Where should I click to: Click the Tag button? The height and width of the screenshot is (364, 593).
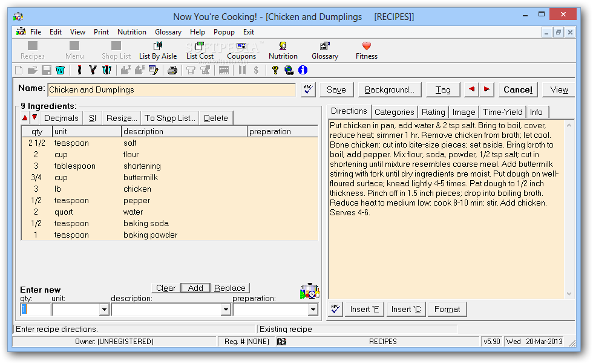point(443,90)
